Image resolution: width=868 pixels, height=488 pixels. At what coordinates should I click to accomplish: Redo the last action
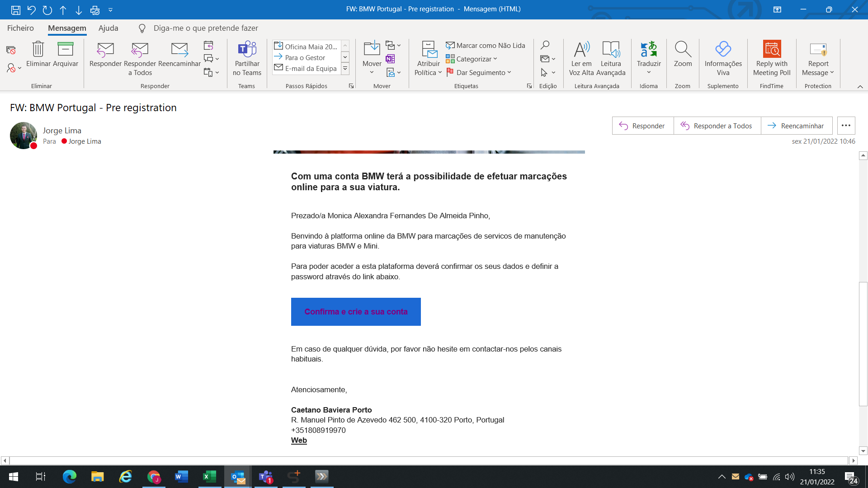47,9
